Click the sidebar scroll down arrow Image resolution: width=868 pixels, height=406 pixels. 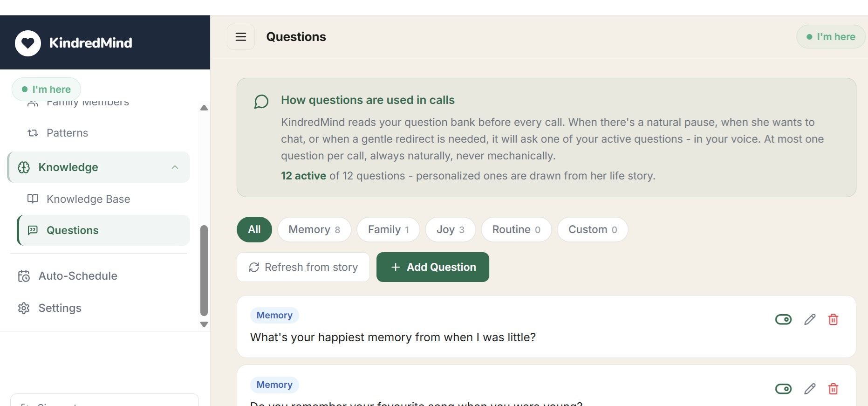click(x=204, y=324)
